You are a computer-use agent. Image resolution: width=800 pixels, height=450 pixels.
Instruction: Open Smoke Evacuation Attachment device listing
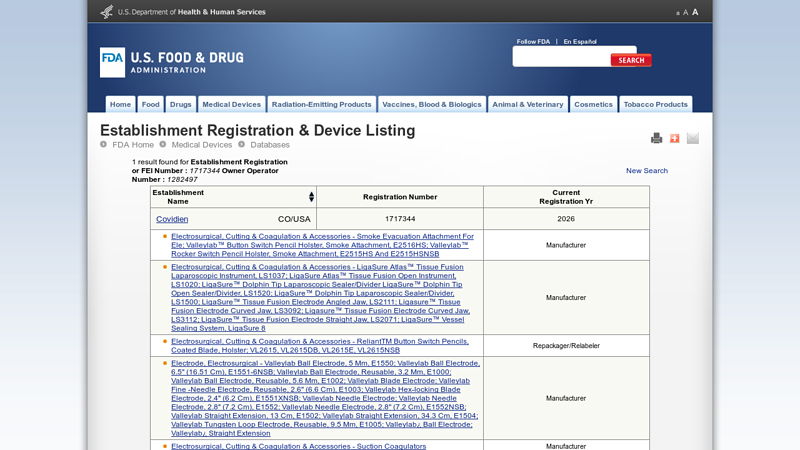(322, 245)
